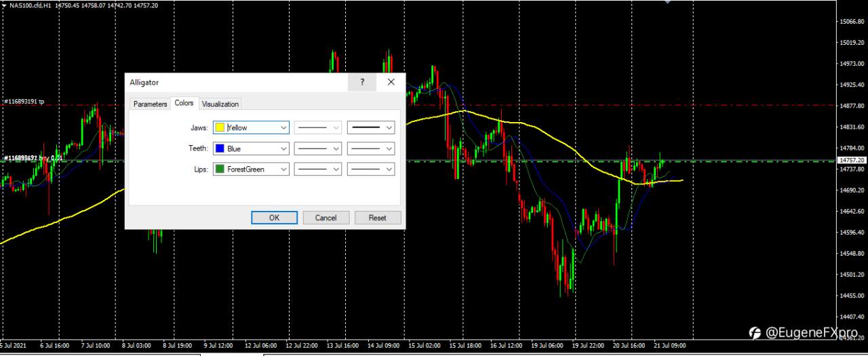
Task: Click the chart menu triangle beside NAS100.cfd,H1
Action: [x=3, y=4]
